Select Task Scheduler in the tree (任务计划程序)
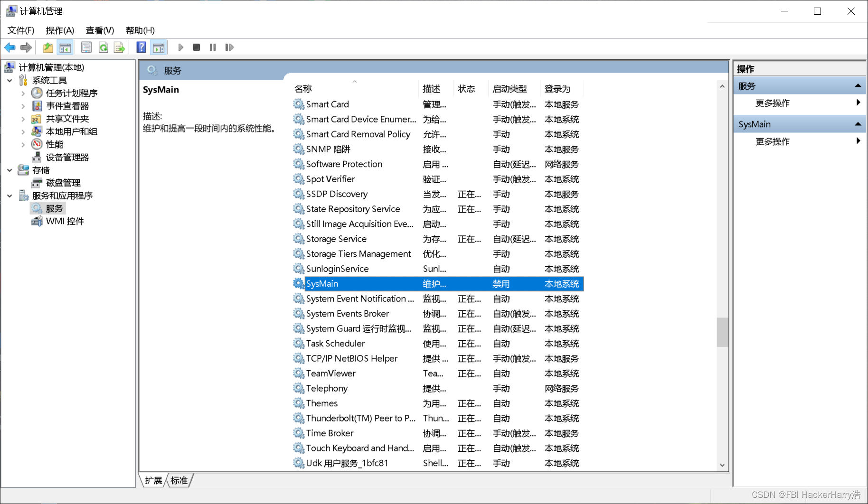 click(72, 93)
